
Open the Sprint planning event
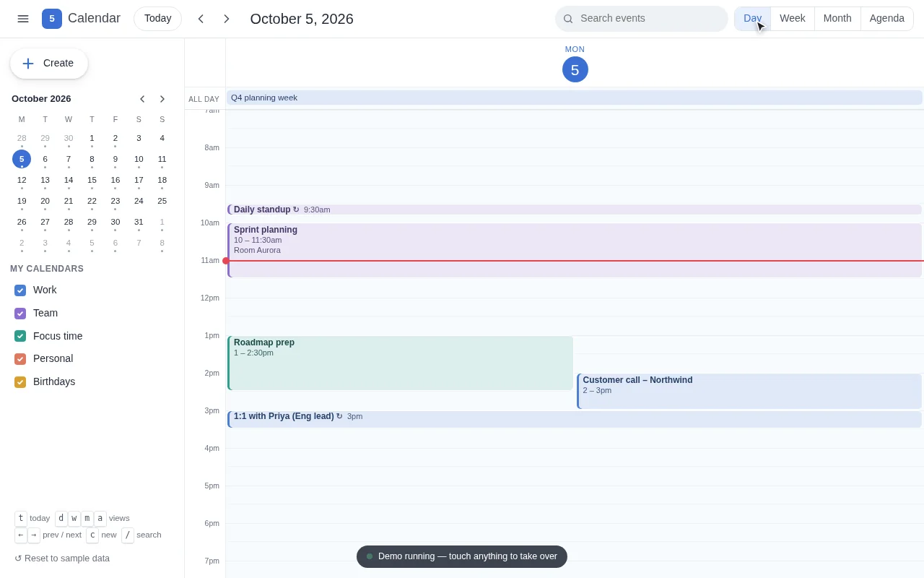click(x=575, y=250)
